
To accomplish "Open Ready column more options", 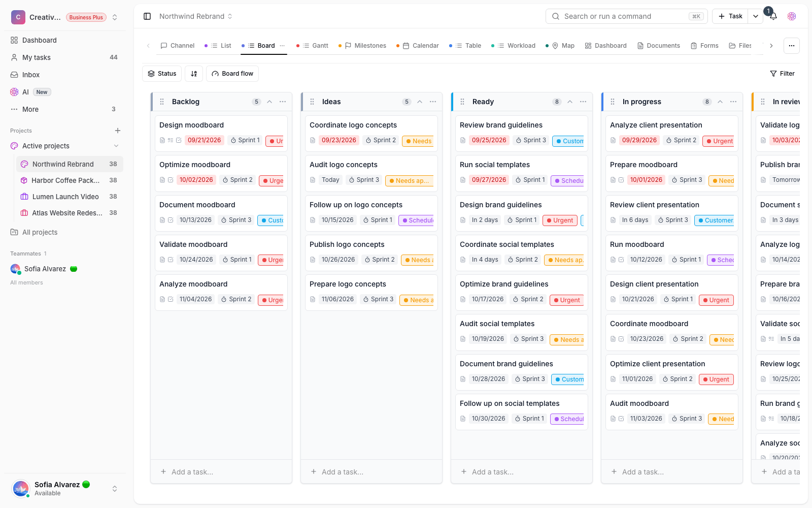I will tap(583, 102).
